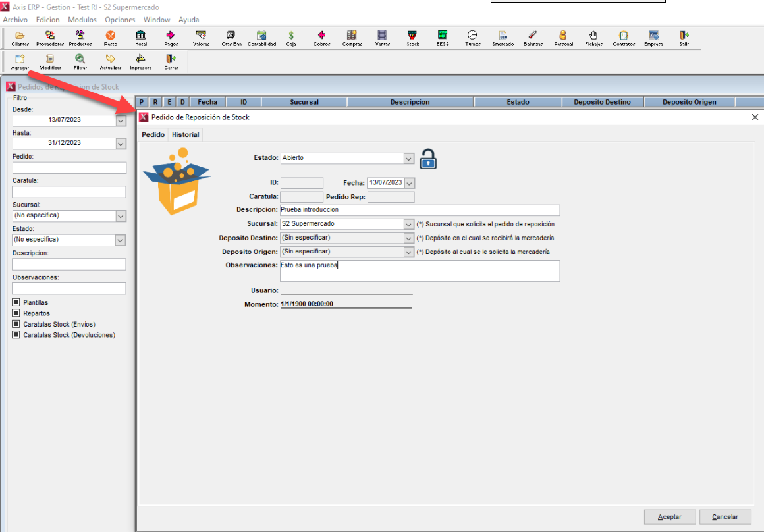
Task: Expand the Sucursal dropdown in filter panel
Action: coord(121,216)
